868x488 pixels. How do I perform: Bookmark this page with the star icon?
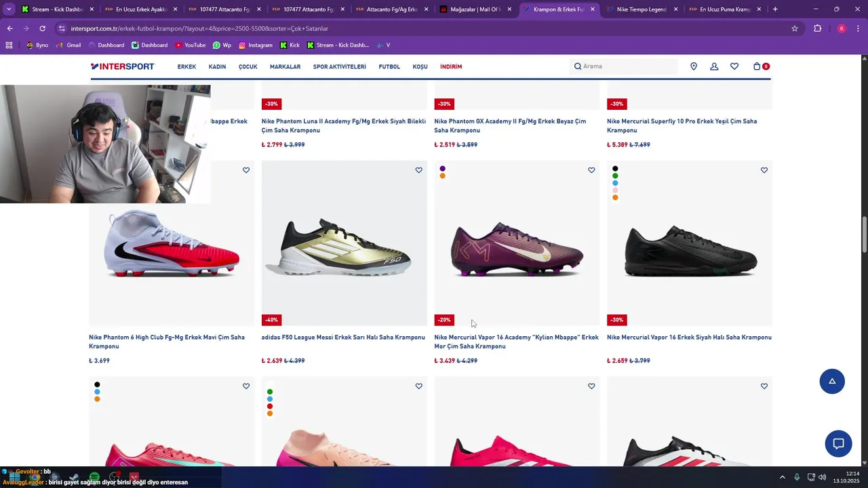click(795, 28)
